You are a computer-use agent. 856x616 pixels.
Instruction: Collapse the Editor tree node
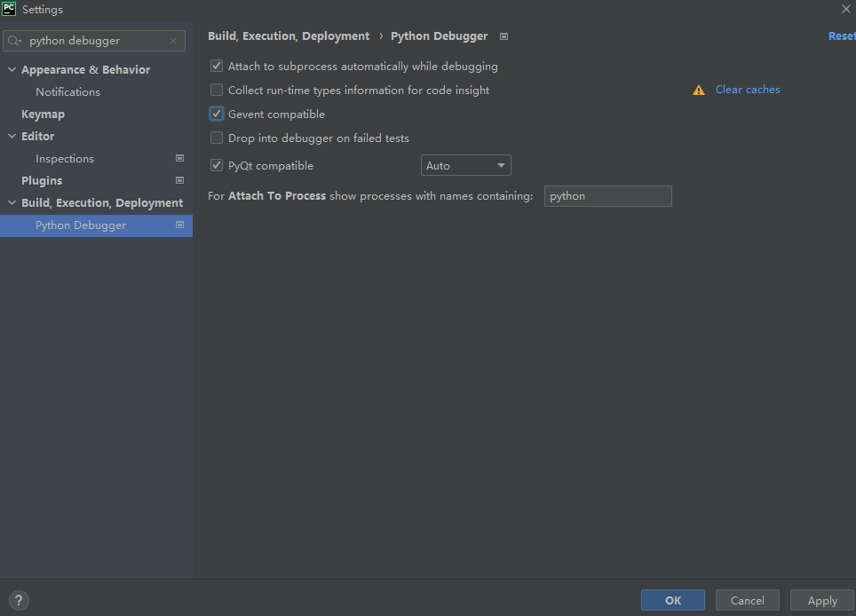(12, 136)
